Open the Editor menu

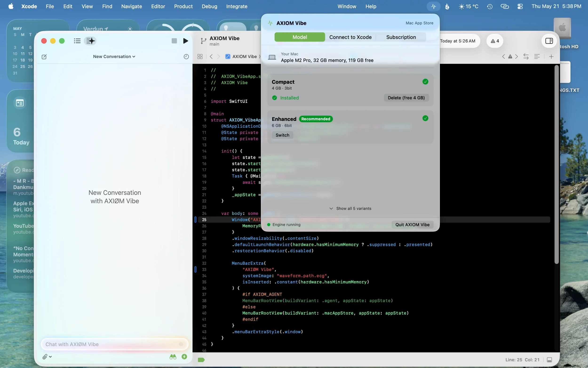158,6
